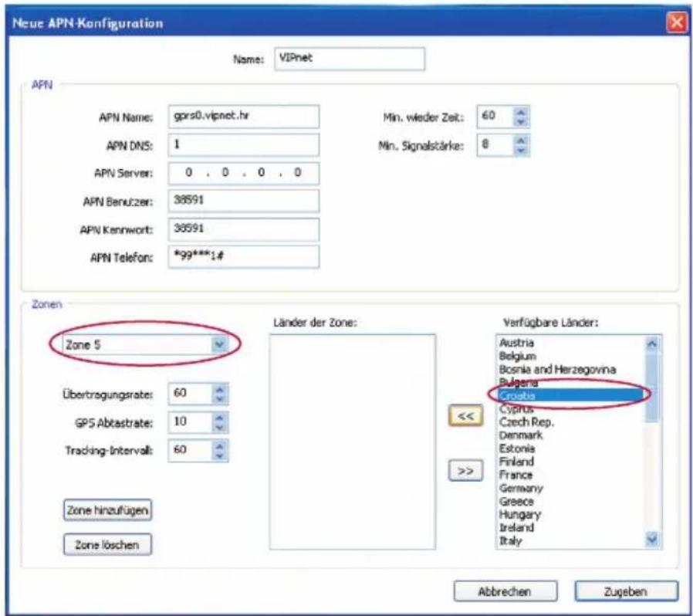Image resolution: width=693 pixels, height=616 pixels.
Task: Click the Zone hinzufügen button
Action: [107, 510]
